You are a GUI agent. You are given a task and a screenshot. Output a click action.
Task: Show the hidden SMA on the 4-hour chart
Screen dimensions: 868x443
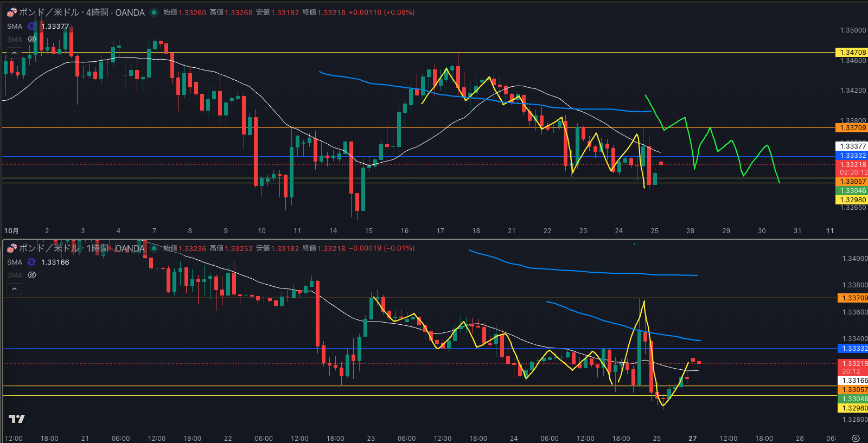pos(32,39)
